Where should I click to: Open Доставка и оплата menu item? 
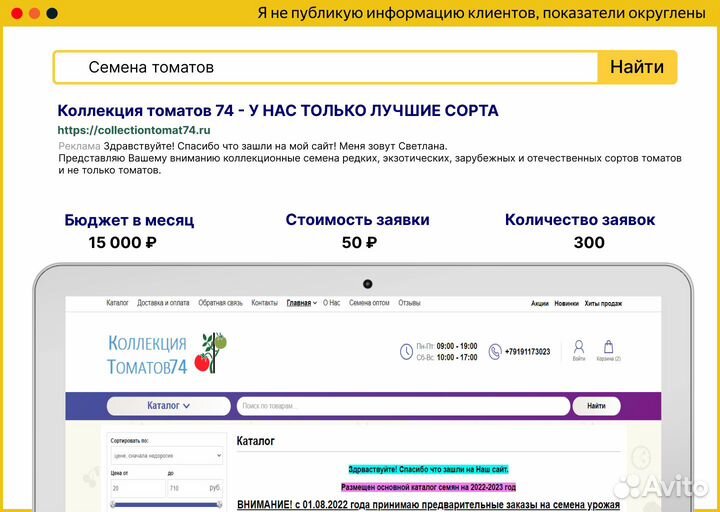[163, 303]
